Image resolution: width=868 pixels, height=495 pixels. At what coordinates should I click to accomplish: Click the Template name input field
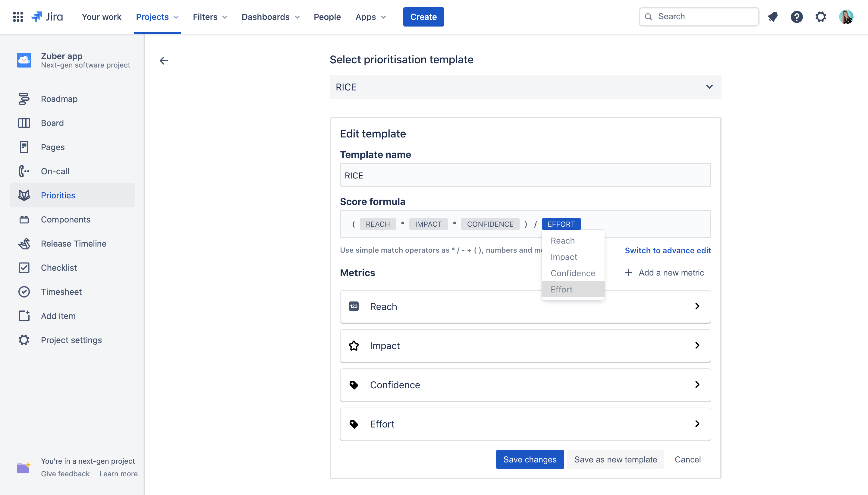pyautogui.click(x=525, y=175)
